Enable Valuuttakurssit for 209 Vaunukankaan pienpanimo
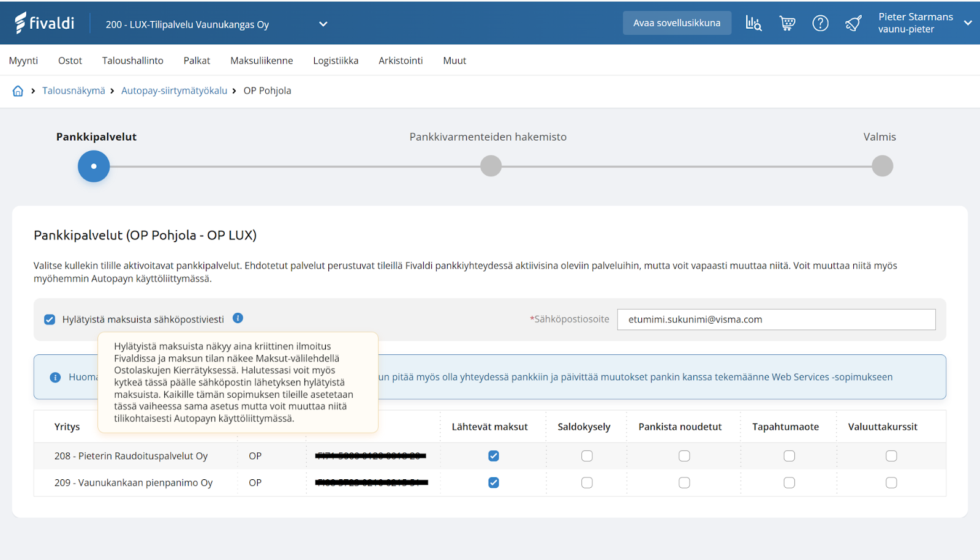980x560 pixels. point(891,483)
